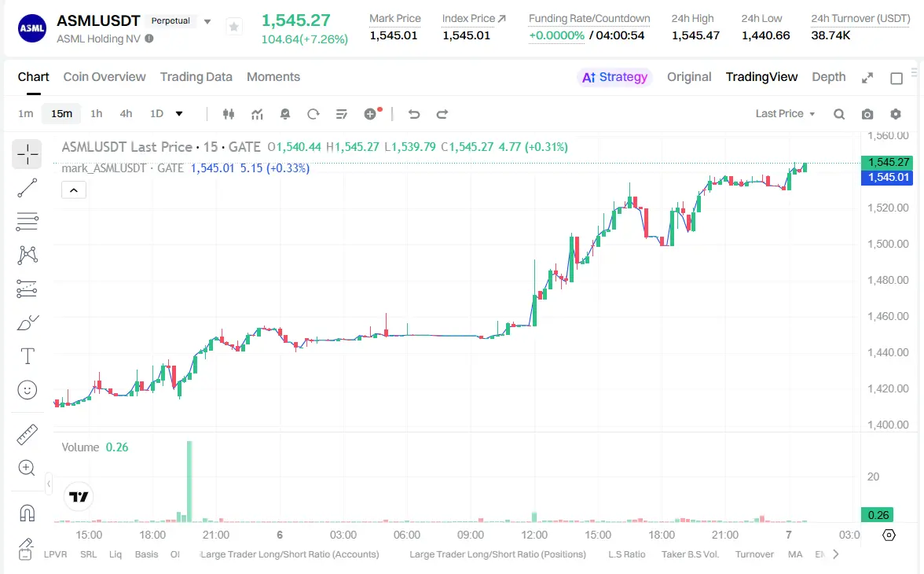The height and width of the screenshot is (574, 924).
Task: Open the chart search icon
Action: pyautogui.click(x=839, y=114)
